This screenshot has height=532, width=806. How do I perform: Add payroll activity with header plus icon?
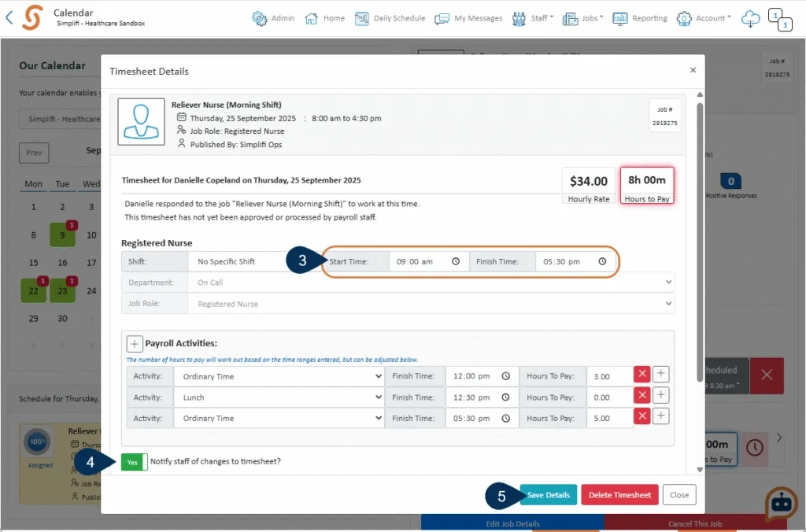[134, 343]
